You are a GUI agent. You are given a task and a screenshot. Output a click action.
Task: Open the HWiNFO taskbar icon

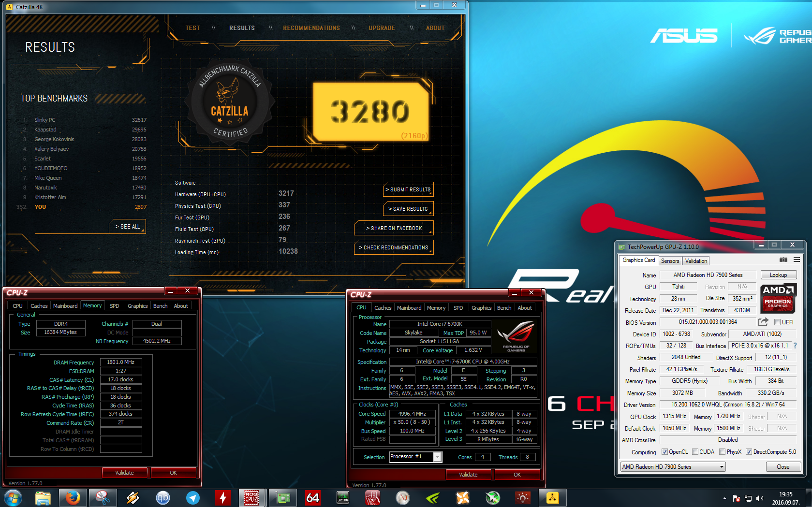tap(343, 498)
